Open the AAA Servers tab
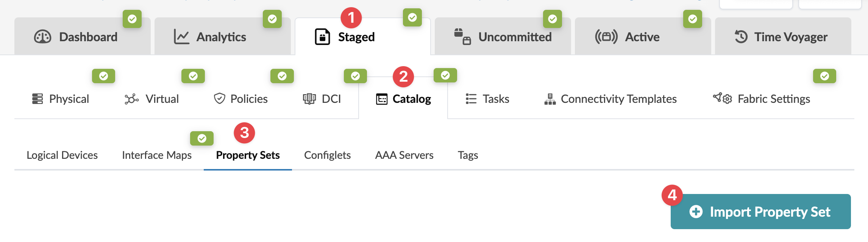Viewport: 868px width, 242px height. coord(404,155)
